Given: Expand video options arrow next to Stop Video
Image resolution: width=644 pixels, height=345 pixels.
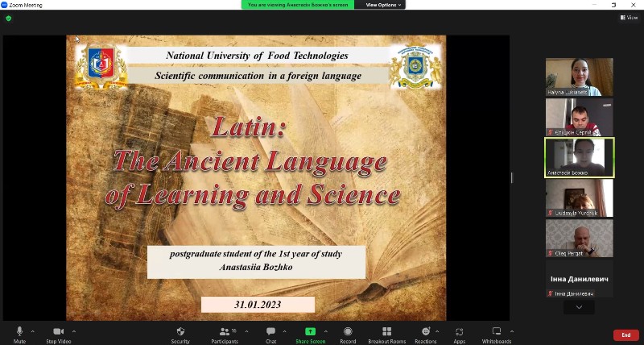Looking at the screenshot, I should [x=74, y=330].
